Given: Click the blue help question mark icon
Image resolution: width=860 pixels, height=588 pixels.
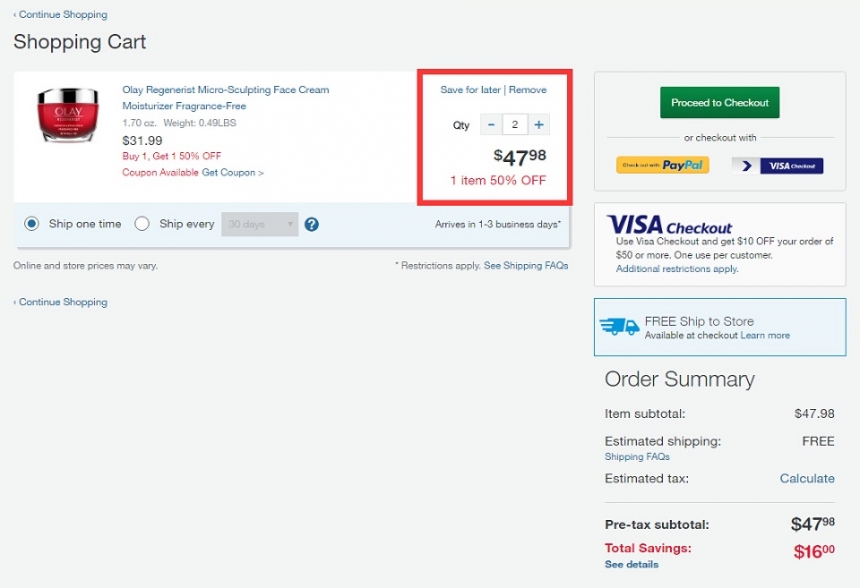Looking at the screenshot, I should tap(311, 224).
